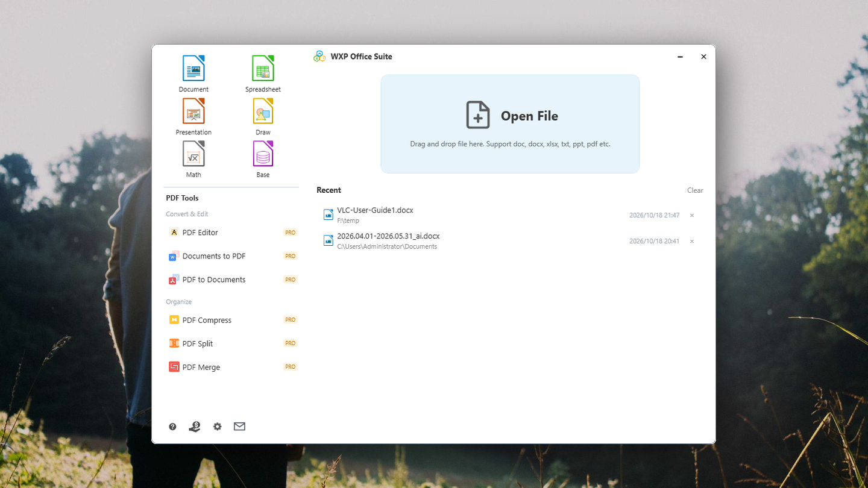
Task: Open the PDF Editor tool
Action: pos(232,233)
